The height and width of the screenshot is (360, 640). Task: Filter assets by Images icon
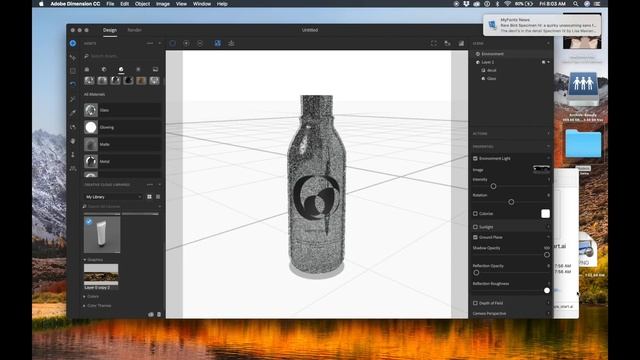(x=155, y=69)
